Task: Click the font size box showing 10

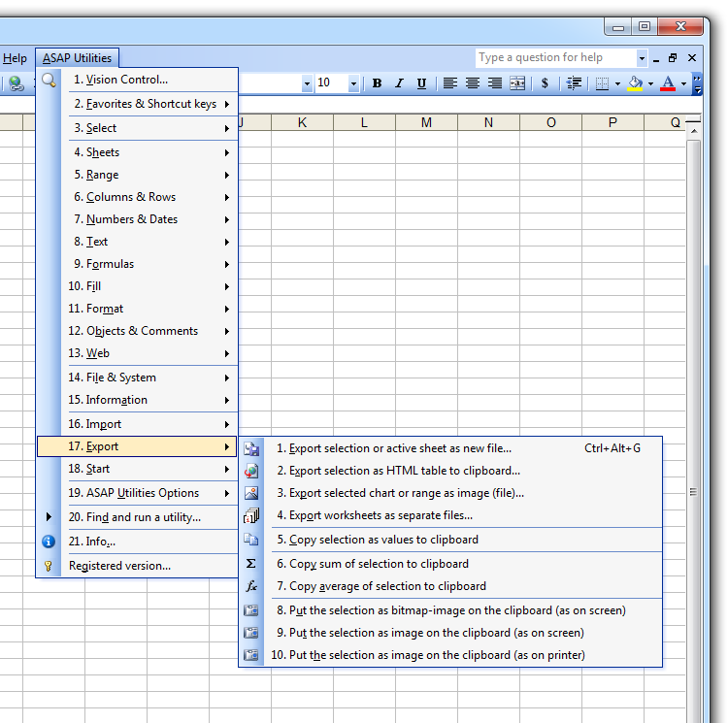Action: (332, 83)
